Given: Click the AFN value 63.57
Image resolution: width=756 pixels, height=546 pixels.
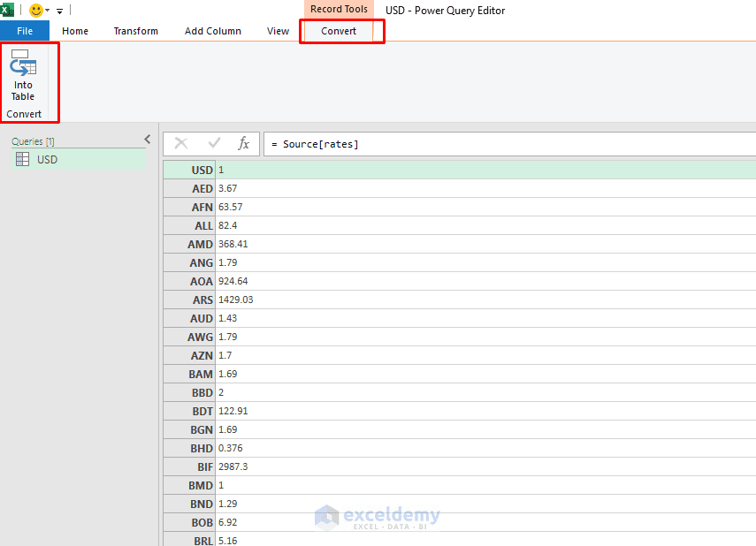Looking at the screenshot, I should (231, 207).
